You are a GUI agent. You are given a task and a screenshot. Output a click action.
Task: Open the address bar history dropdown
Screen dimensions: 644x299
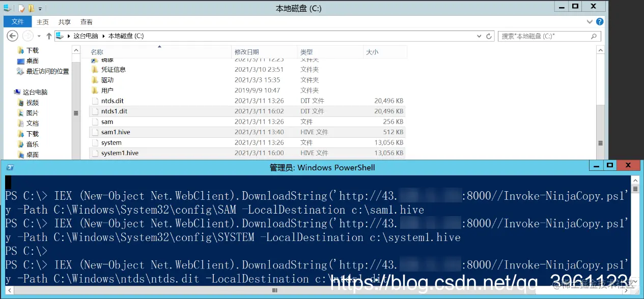pyautogui.click(x=479, y=36)
